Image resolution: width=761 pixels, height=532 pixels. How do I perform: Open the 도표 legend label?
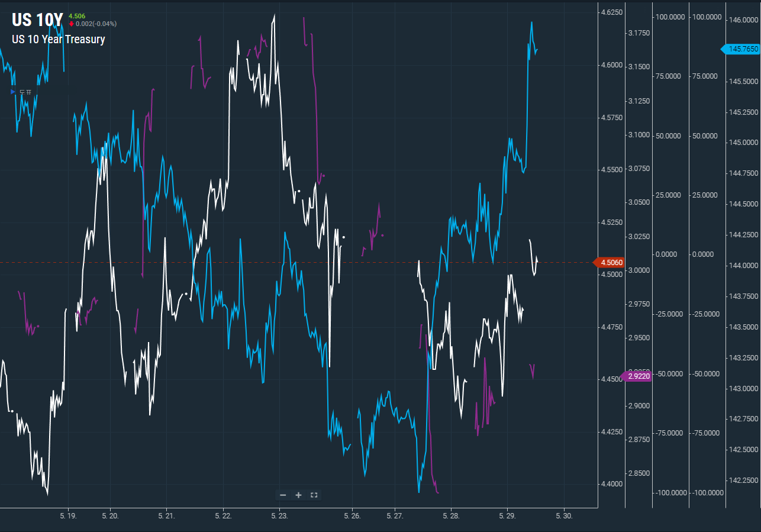coord(25,92)
